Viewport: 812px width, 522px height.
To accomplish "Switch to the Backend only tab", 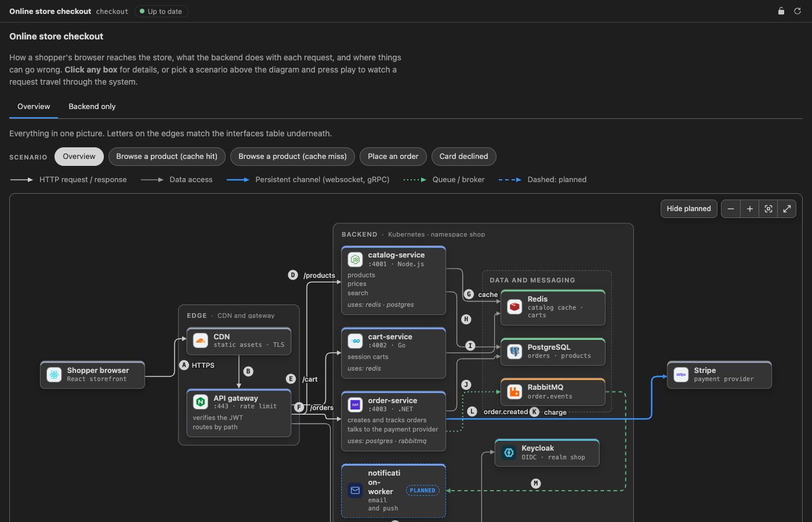I will pyautogui.click(x=92, y=107).
